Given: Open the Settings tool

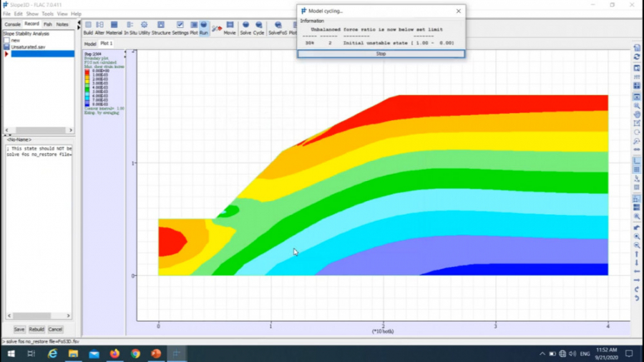Looking at the screenshot, I should [180, 29].
